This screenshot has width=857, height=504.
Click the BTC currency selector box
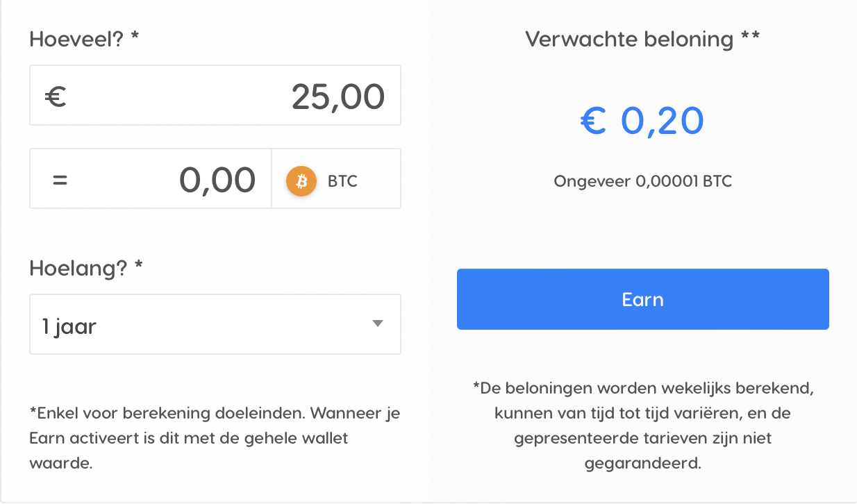coord(336,178)
